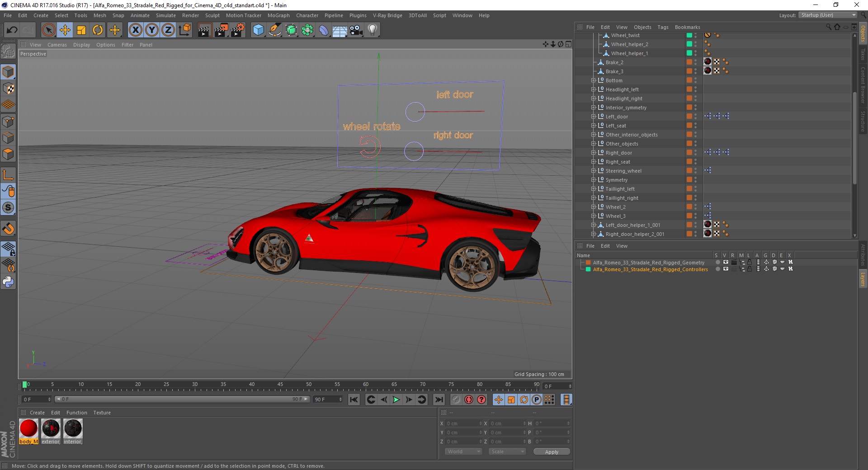Open the deformer objects icon
Image resolution: width=868 pixels, height=470 pixels.
click(x=324, y=30)
